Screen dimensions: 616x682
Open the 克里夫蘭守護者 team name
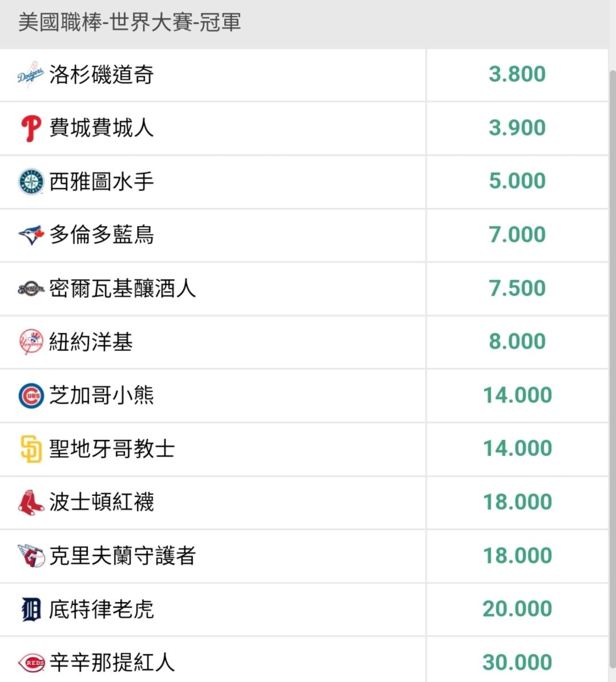[123, 556]
